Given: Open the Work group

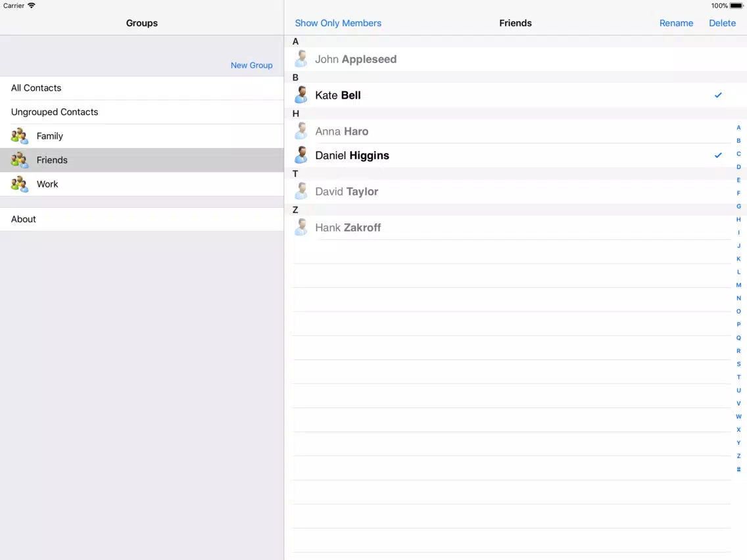Looking at the screenshot, I should point(142,184).
